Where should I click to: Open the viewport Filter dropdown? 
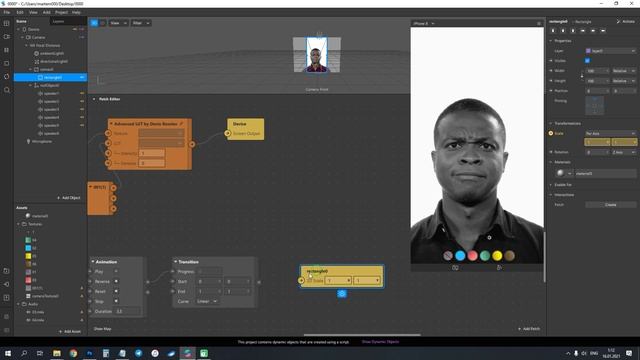point(141,23)
